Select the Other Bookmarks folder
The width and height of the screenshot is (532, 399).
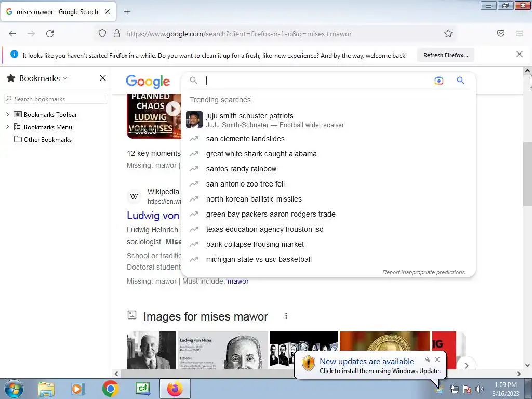coord(43,139)
